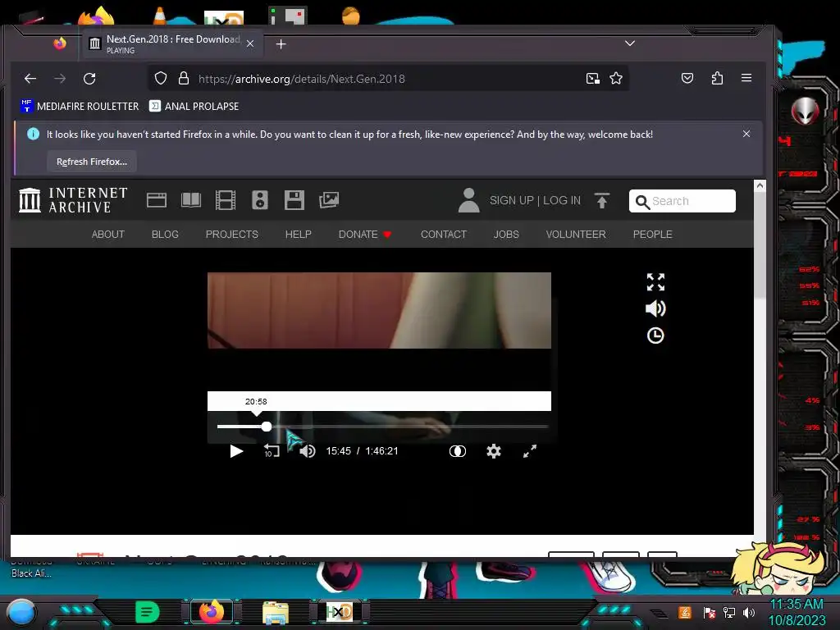Image resolution: width=840 pixels, height=630 pixels.
Task: Open the Internet Archive Web icon
Action: tap(157, 200)
